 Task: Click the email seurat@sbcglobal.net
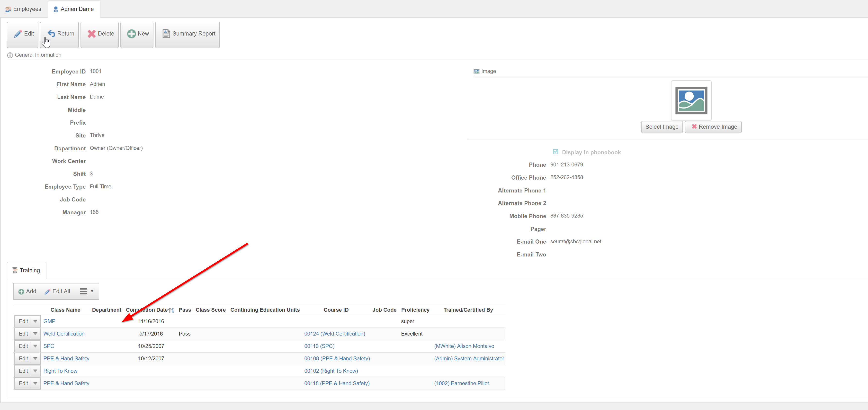click(x=575, y=242)
